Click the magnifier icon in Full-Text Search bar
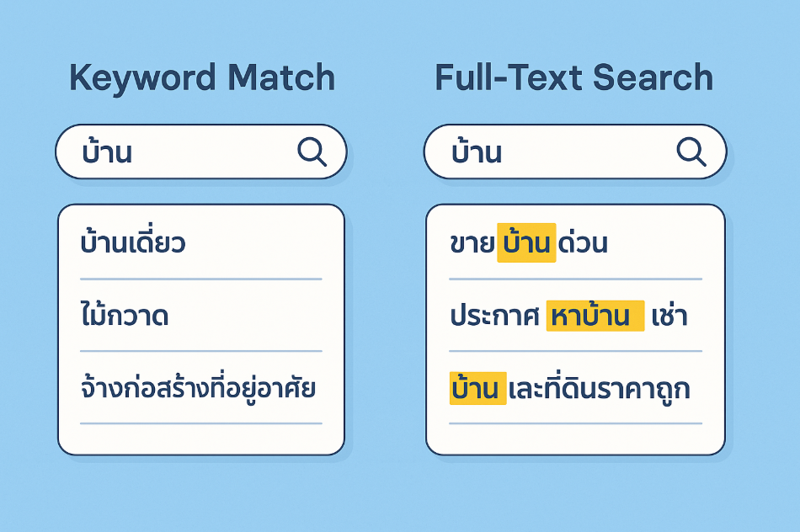Viewport: 800px width, 532px height. pos(691,152)
